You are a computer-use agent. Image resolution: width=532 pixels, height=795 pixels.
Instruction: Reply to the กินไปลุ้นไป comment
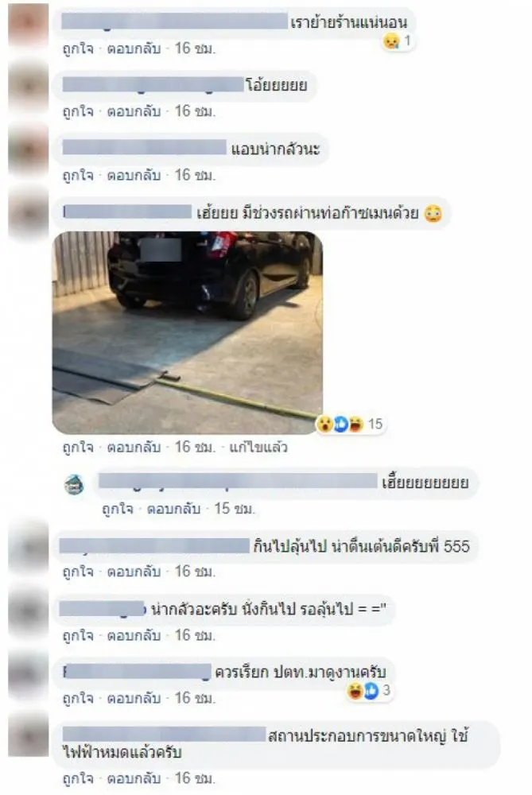[134, 572]
